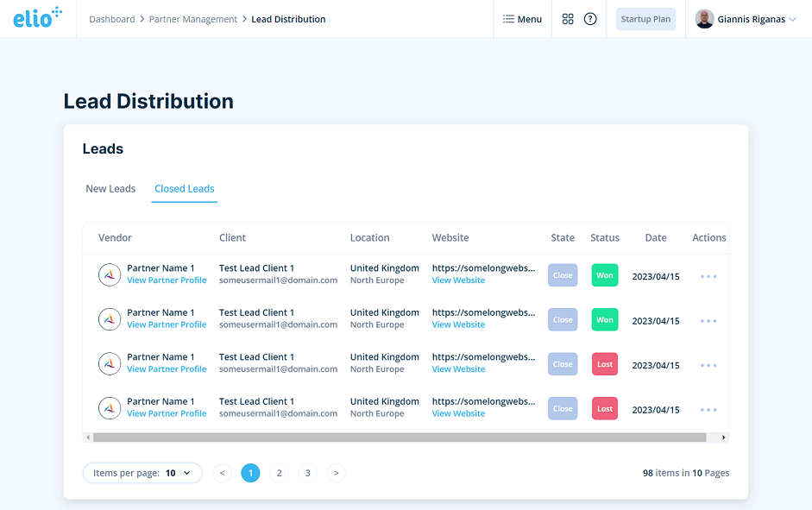The image size is (812, 510).
Task: Open View Partner Profile in the first row
Action: [167, 280]
